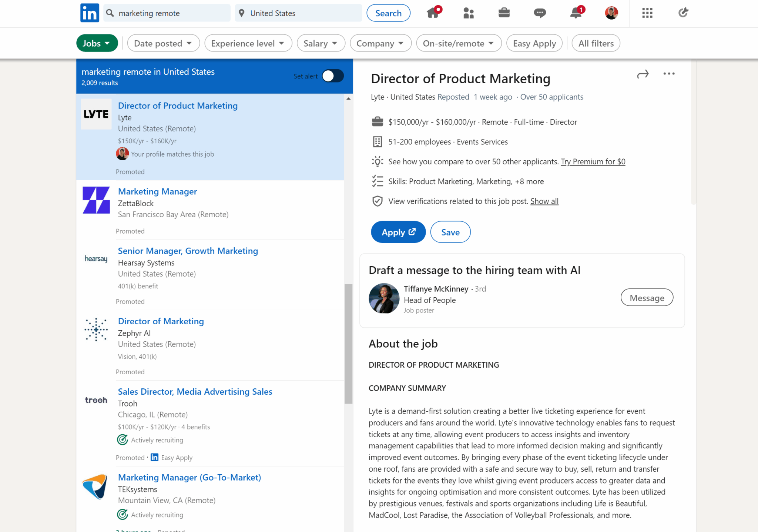This screenshot has height=532, width=758.
Task: Open Try Premium for $0 link
Action: pos(593,161)
